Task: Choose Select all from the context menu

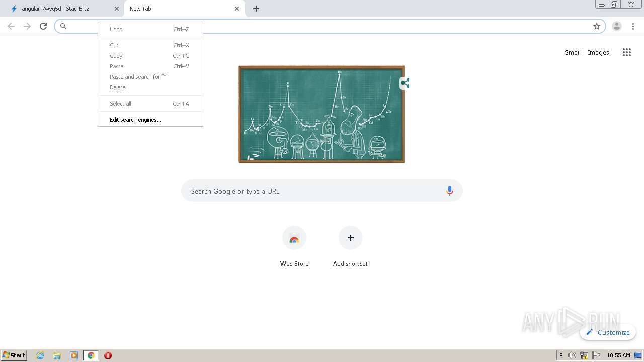Action: (x=150, y=104)
